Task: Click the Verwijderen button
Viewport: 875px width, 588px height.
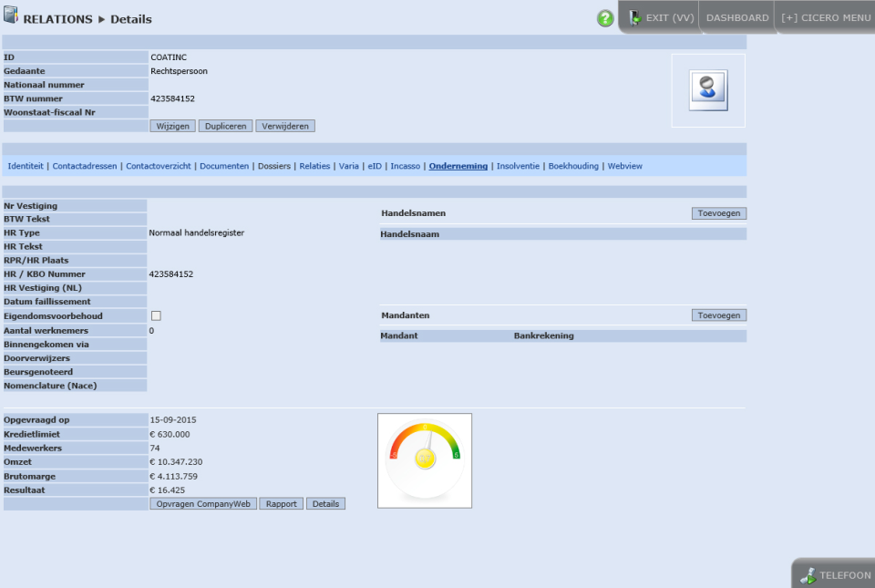Action: pyautogui.click(x=284, y=126)
